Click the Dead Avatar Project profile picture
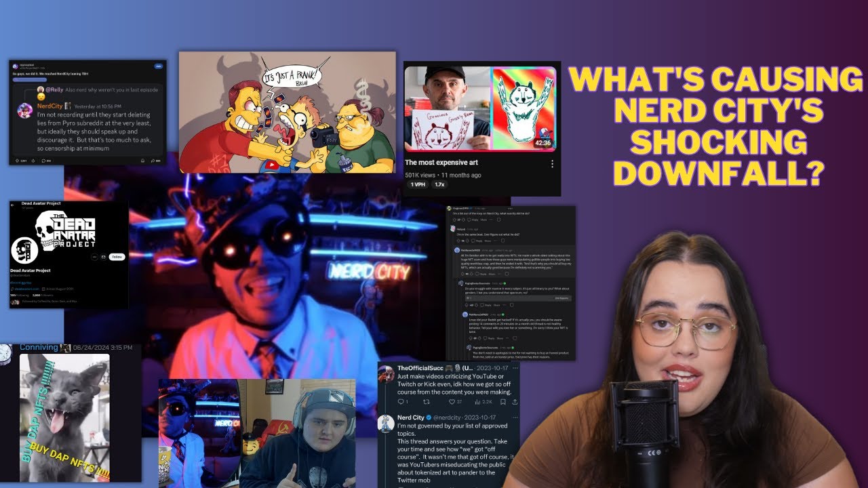This screenshot has height=488, width=868. tap(24, 250)
